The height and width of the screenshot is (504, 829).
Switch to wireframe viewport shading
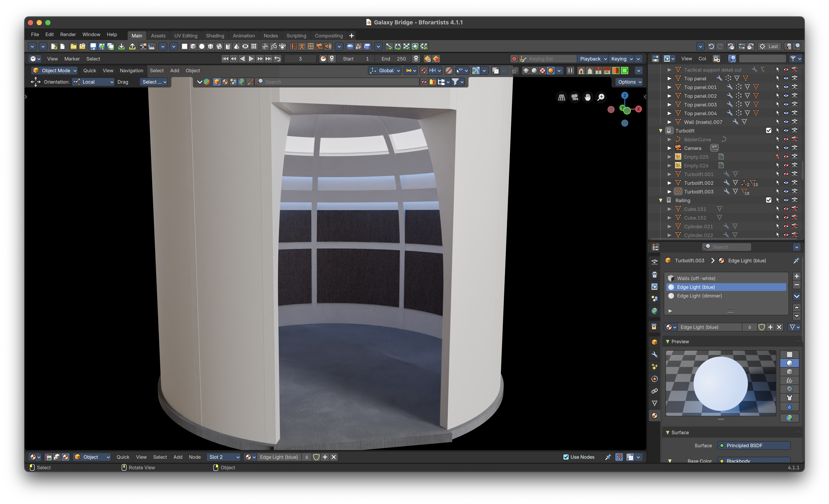(x=526, y=71)
